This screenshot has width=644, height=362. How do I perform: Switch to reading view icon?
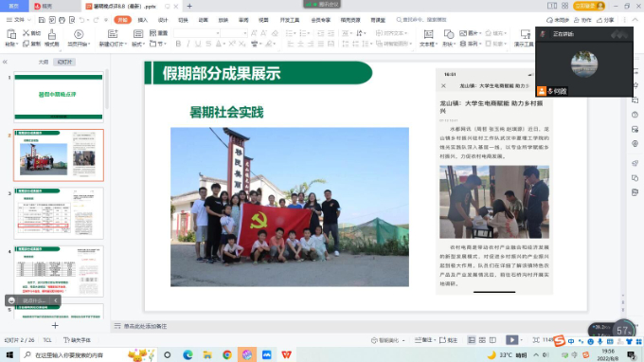492,340
